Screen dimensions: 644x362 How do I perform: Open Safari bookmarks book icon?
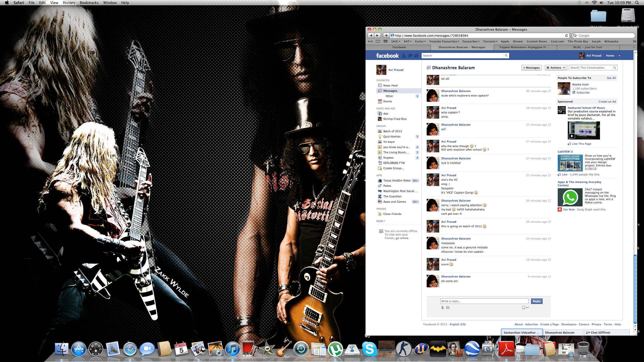tap(378, 41)
